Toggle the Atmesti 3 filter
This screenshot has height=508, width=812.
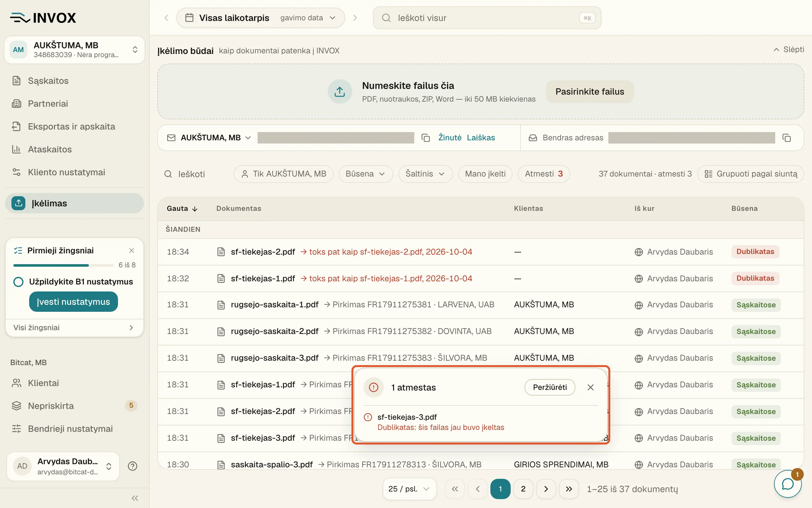[x=544, y=174]
